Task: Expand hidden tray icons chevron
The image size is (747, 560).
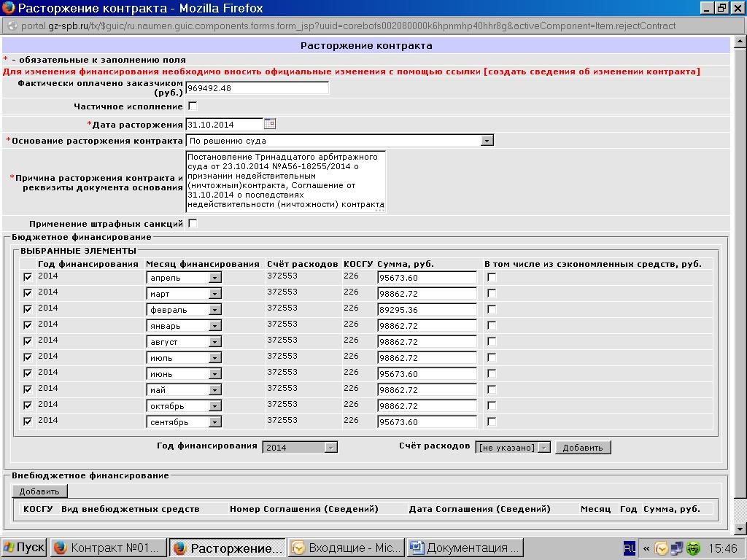Action: [646, 548]
